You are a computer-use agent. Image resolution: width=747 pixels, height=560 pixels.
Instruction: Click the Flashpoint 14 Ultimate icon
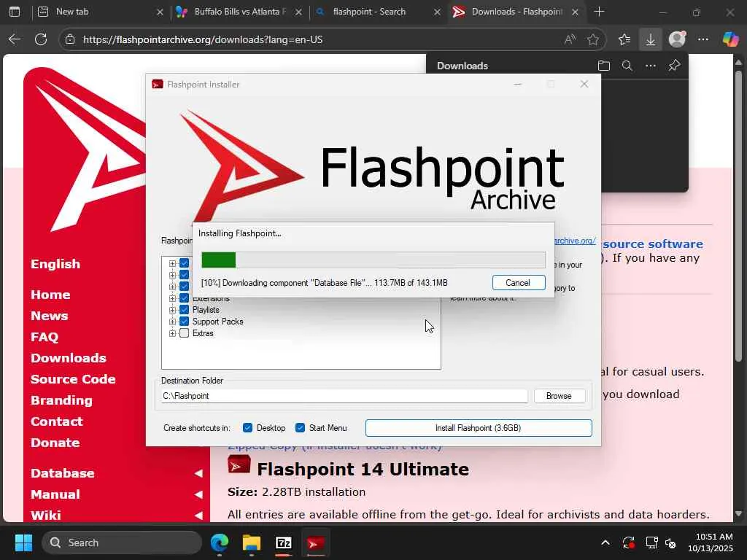pos(239,464)
